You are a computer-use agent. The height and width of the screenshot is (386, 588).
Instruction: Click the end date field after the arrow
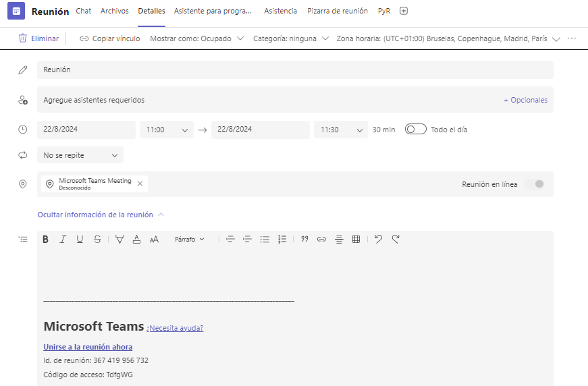pyautogui.click(x=261, y=130)
